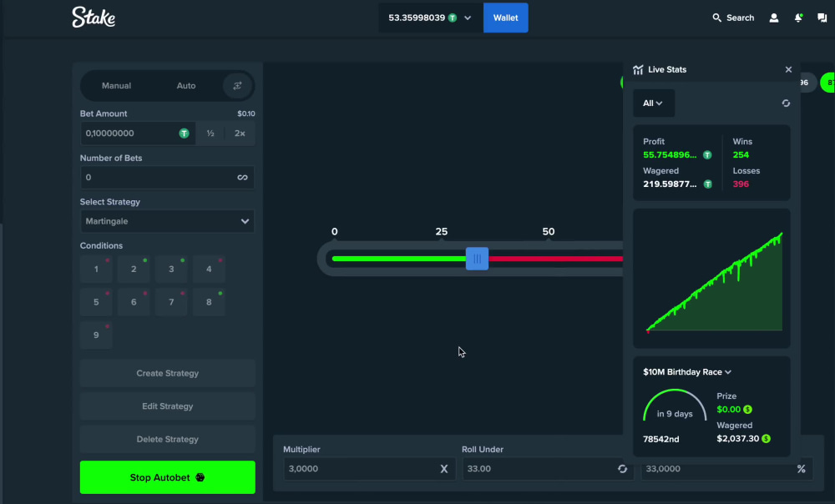The height and width of the screenshot is (504, 835).
Task: Click the Live Stats chart icon
Action: pyautogui.click(x=638, y=70)
